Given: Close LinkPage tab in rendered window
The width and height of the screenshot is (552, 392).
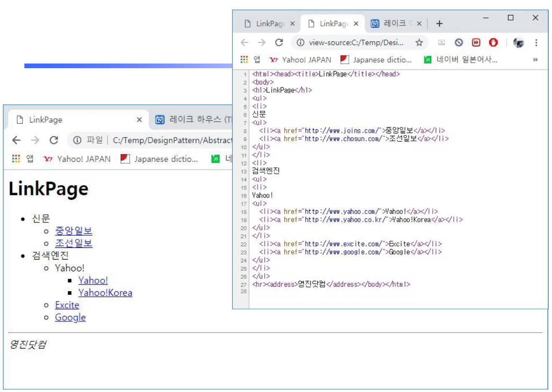Looking at the screenshot, I should [139, 120].
